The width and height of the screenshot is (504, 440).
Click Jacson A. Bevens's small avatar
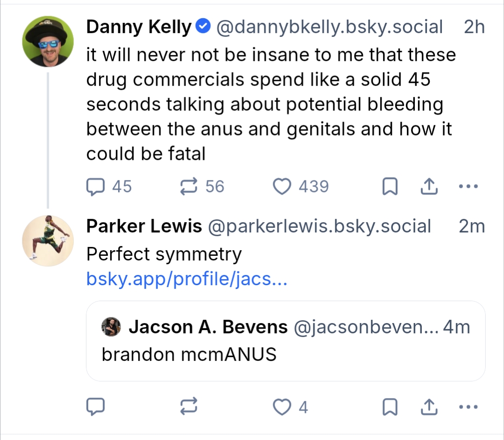(111, 327)
